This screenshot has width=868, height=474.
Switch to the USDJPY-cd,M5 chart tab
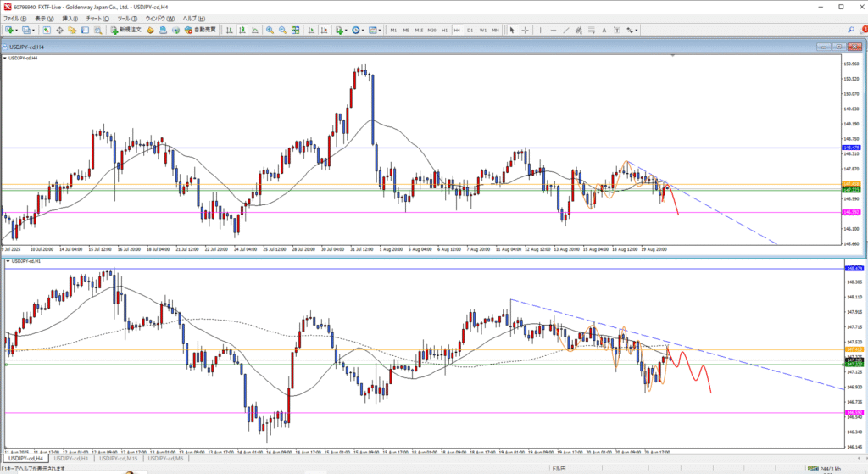point(165,459)
